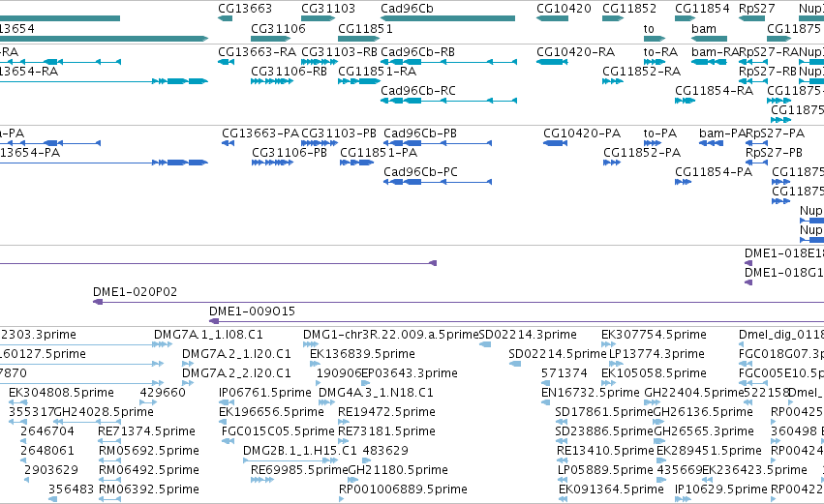
Task: Open the Cad96Cb-RC transcript label
Action: click(x=418, y=91)
